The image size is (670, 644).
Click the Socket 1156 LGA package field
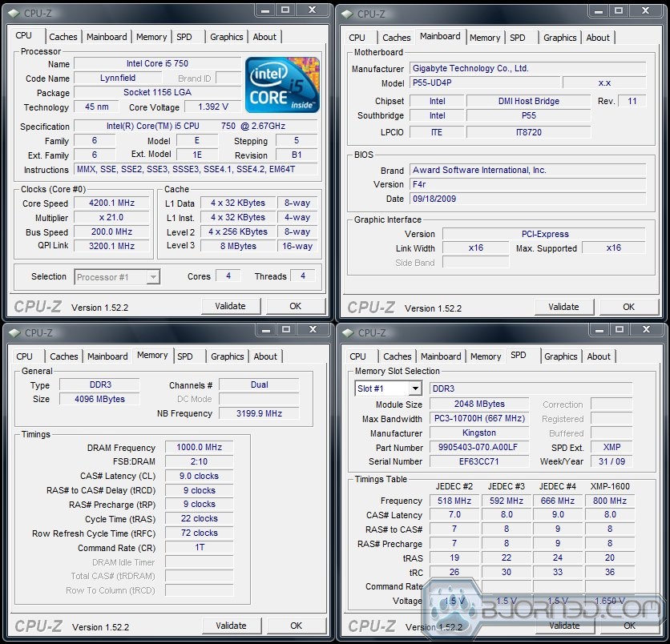tap(157, 92)
